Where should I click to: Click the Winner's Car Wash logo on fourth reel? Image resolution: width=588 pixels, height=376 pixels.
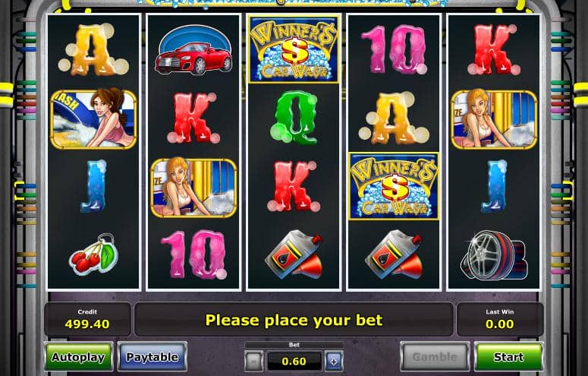pos(394,186)
